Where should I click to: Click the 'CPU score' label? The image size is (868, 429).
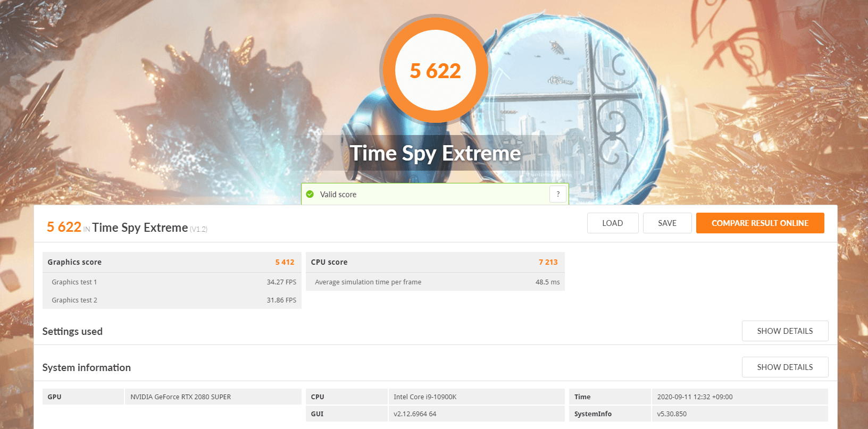329,262
